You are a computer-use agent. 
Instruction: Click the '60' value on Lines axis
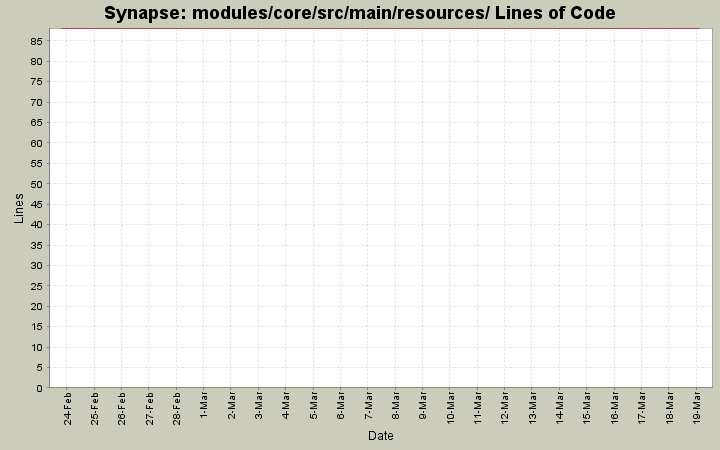[x=37, y=143]
